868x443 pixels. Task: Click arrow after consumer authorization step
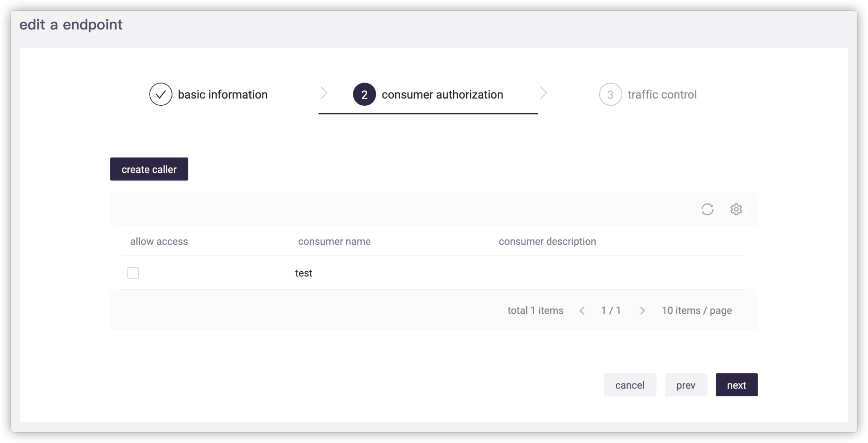pos(543,93)
